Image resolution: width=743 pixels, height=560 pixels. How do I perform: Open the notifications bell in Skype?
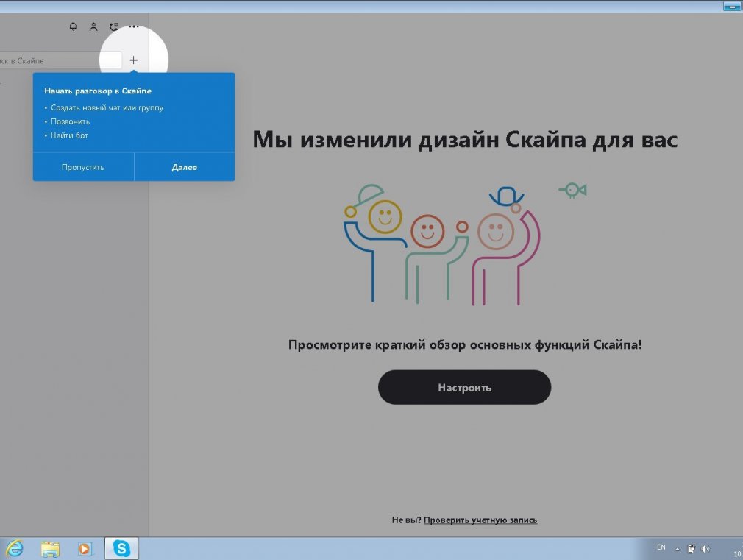(73, 27)
